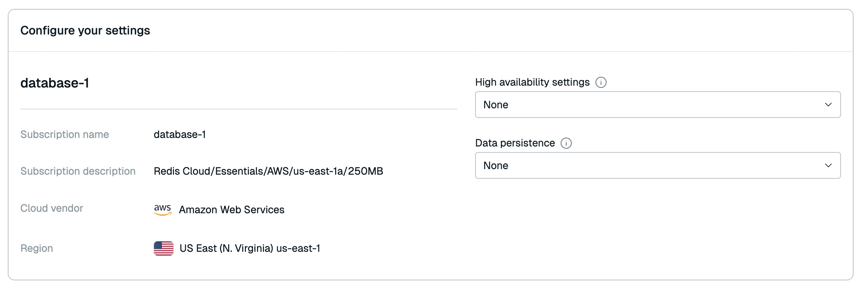
Task: Click the Data persistence label text
Action: [x=515, y=143]
